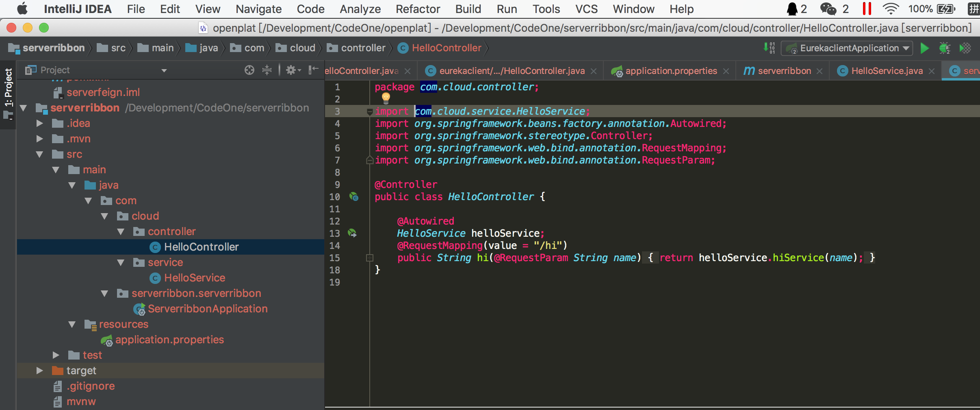The width and height of the screenshot is (980, 410).
Task: Select ServerribbonApplication in the project tree
Action: click(208, 309)
